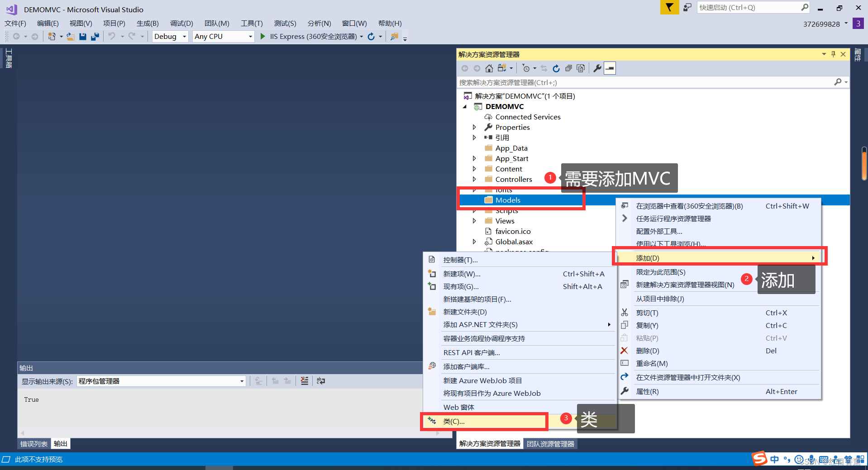Undo the last action via toolbar
Image resolution: width=868 pixels, height=470 pixels.
pos(112,37)
